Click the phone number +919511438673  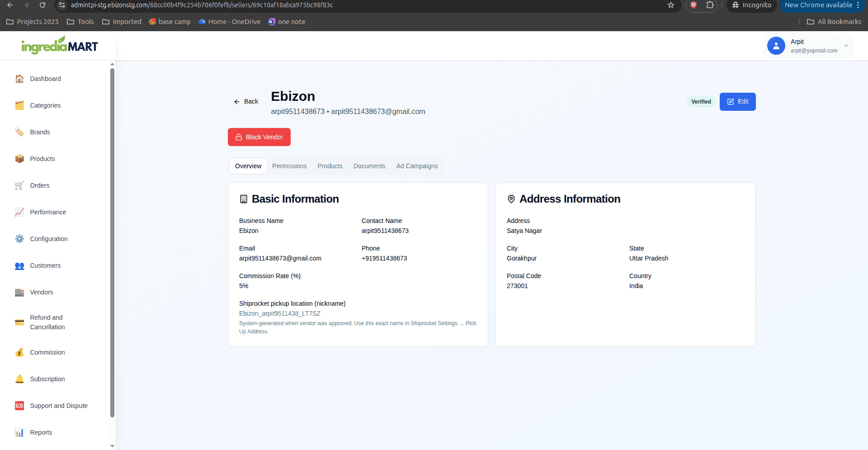(384, 258)
